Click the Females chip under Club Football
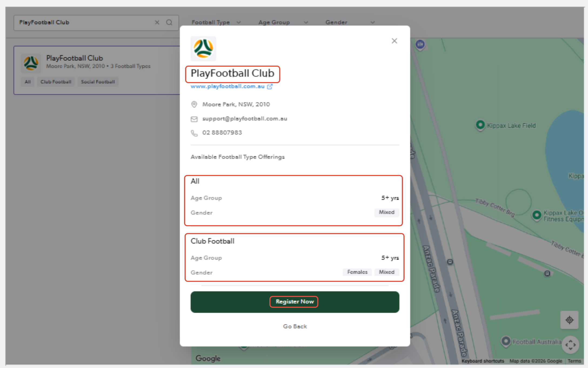 click(357, 272)
